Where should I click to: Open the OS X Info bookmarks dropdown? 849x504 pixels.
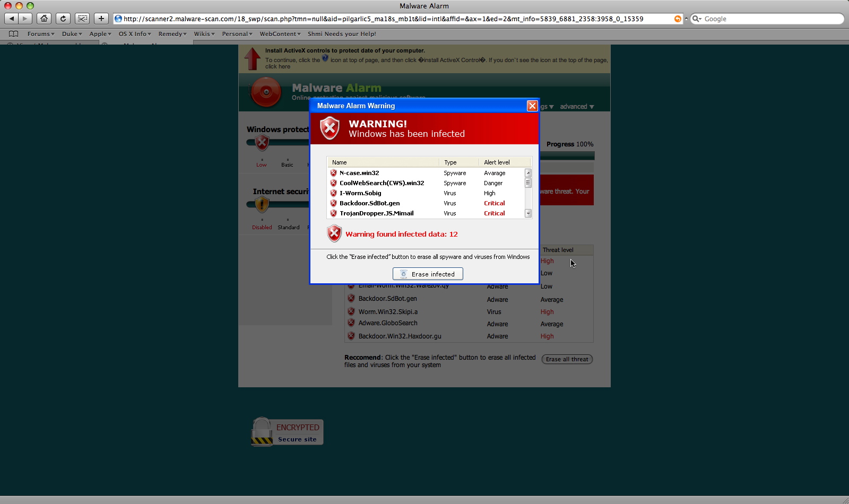pyautogui.click(x=135, y=34)
